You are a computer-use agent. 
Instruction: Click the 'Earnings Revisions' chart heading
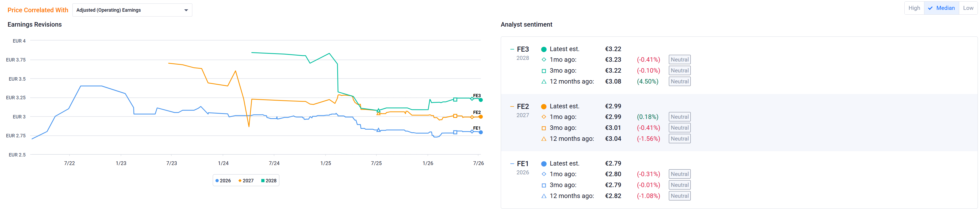tap(35, 24)
